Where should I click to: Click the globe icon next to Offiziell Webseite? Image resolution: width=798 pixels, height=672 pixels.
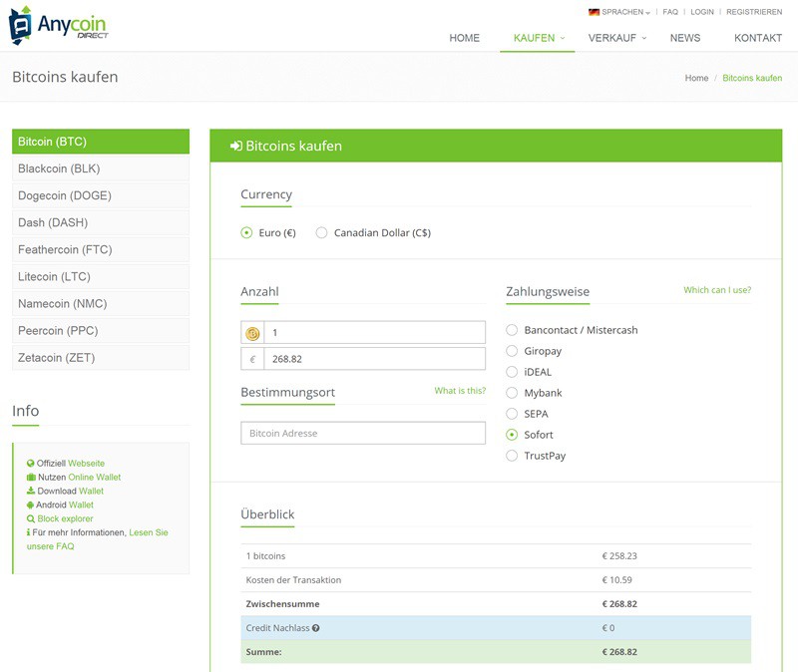click(x=31, y=464)
